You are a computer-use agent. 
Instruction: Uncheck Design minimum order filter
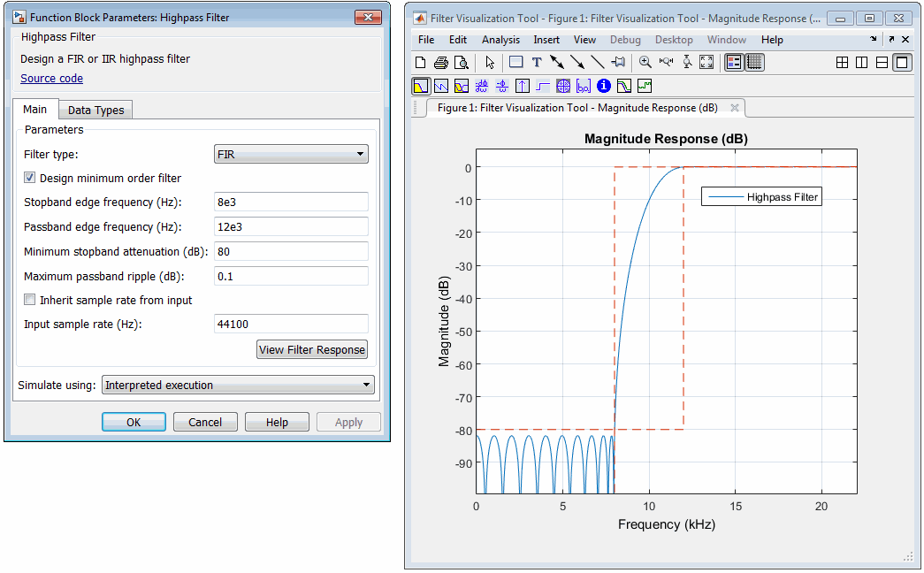(30, 178)
